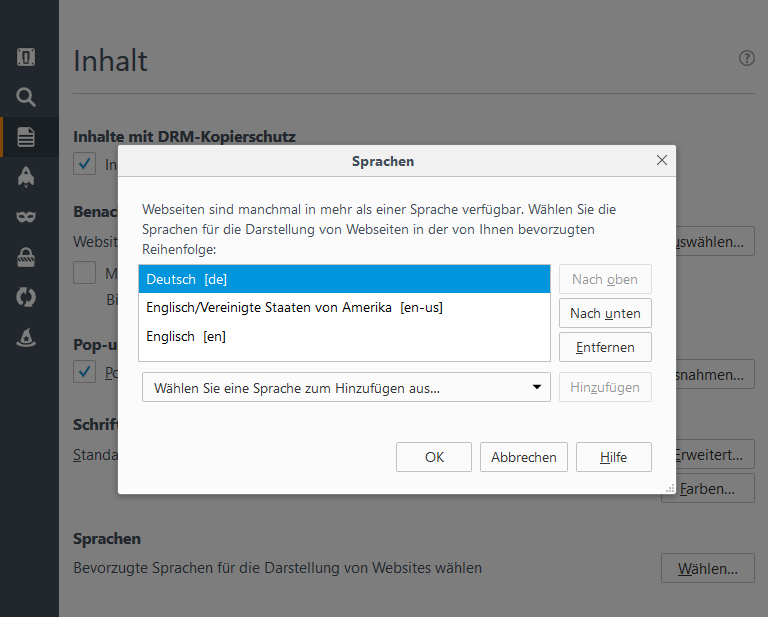Close the Sprachen dialog with X
The image size is (768, 617).
click(661, 160)
